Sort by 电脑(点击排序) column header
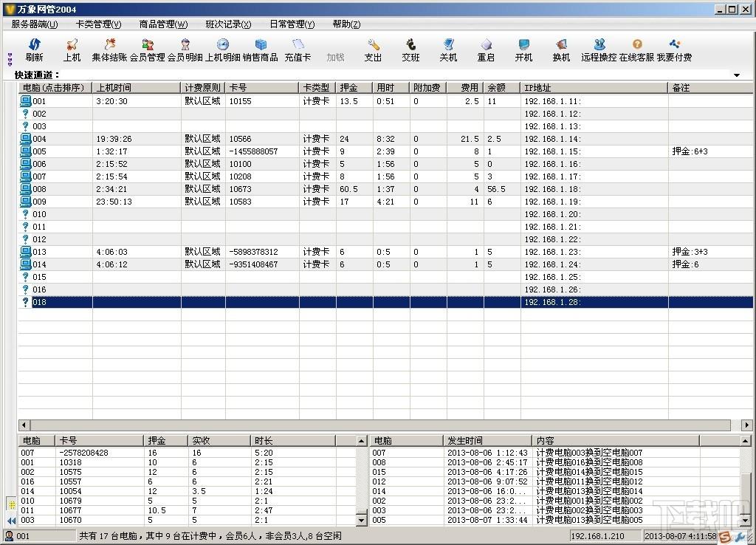 (55, 88)
